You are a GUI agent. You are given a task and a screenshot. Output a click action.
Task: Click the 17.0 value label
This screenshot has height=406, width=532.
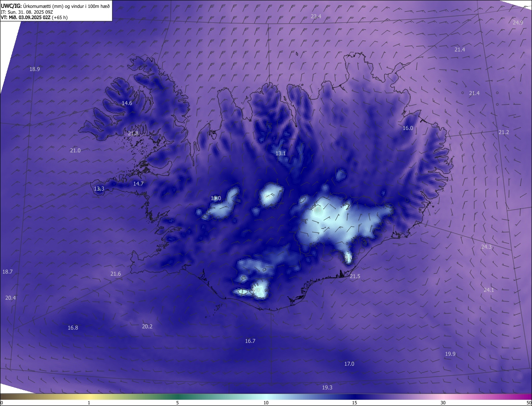pos(349,364)
